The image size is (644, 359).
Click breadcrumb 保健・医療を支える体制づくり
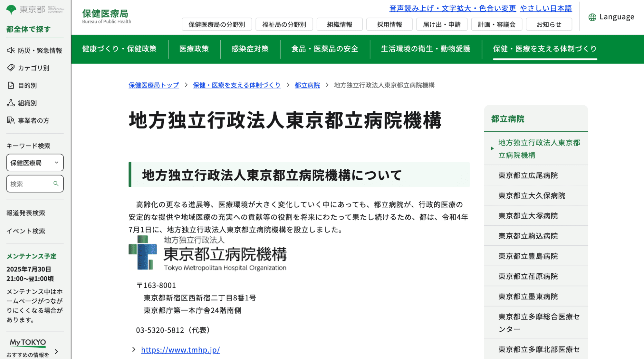click(236, 85)
